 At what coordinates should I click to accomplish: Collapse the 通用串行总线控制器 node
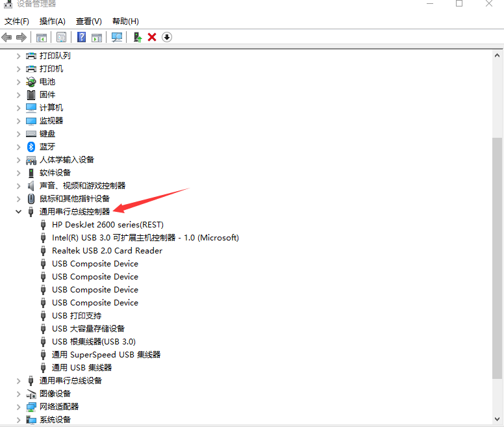(x=18, y=212)
